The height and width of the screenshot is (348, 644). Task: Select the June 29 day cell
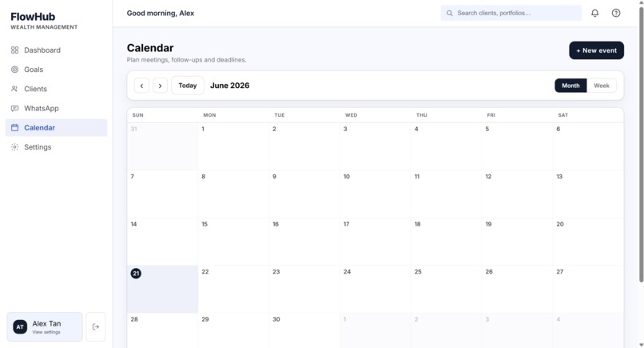(x=233, y=330)
